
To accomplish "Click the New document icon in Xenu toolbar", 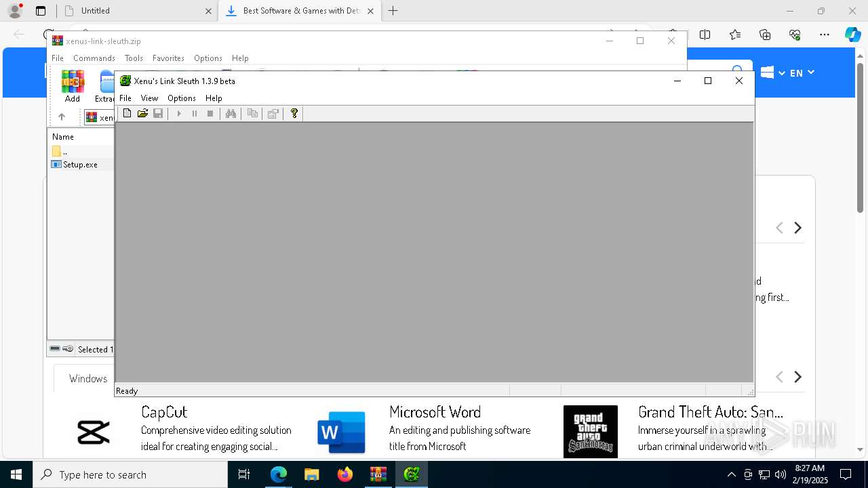I will click(127, 114).
